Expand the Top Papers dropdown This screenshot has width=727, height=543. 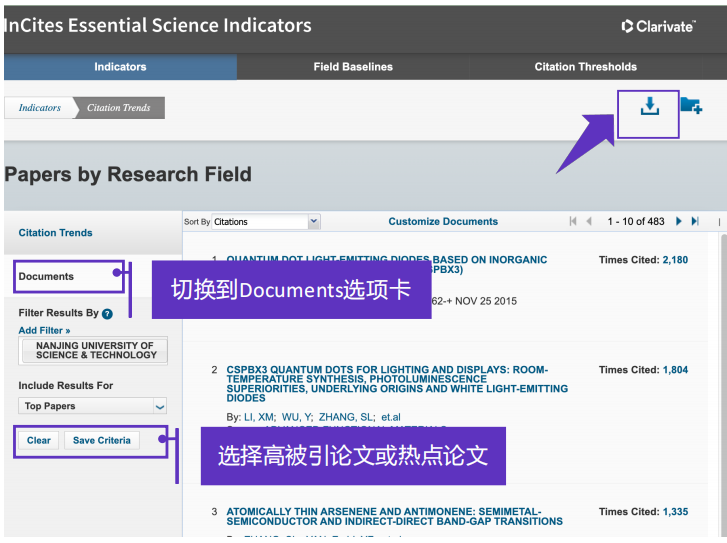(x=93, y=406)
